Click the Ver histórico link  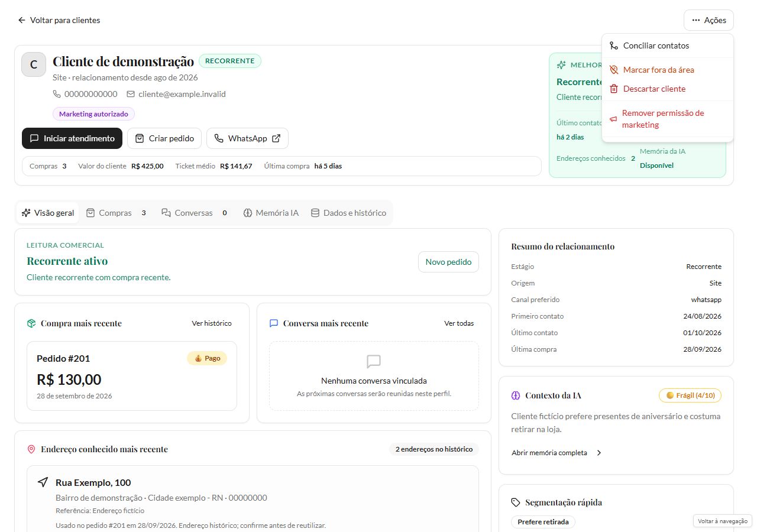pyautogui.click(x=212, y=323)
